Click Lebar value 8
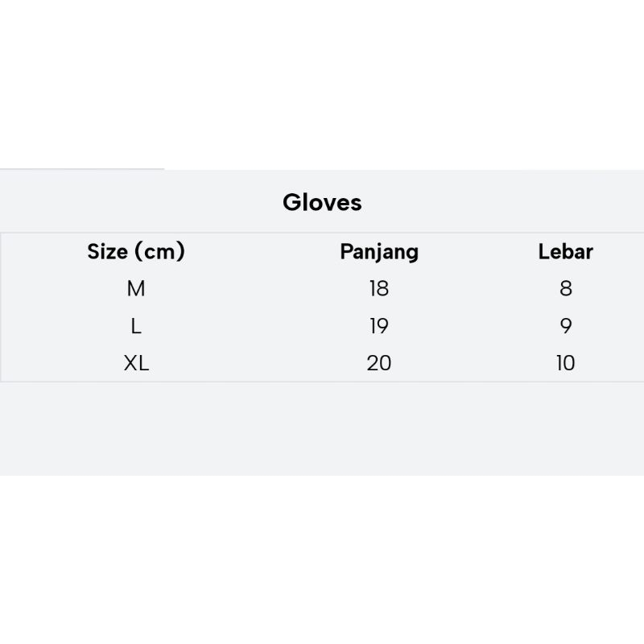The width and height of the screenshot is (644, 644). tap(565, 288)
